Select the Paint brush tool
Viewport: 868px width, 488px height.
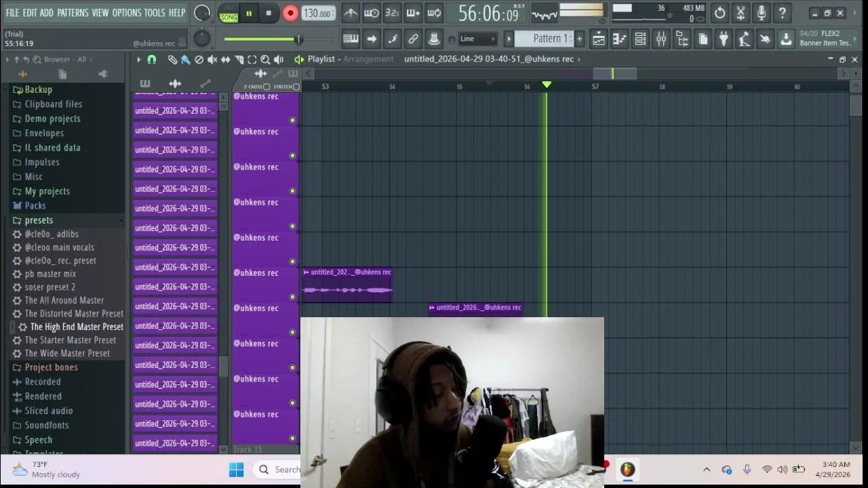point(185,60)
